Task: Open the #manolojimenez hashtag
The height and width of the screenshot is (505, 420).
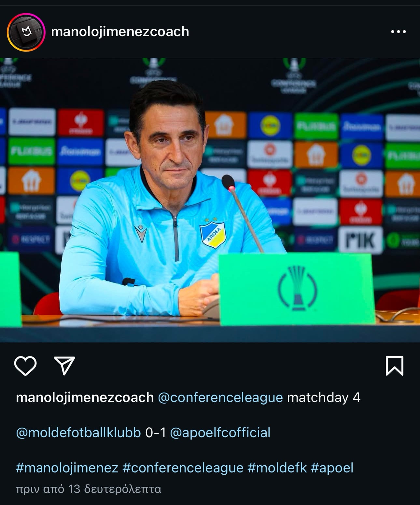Action: pyautogui.click(x=67, y=468)
